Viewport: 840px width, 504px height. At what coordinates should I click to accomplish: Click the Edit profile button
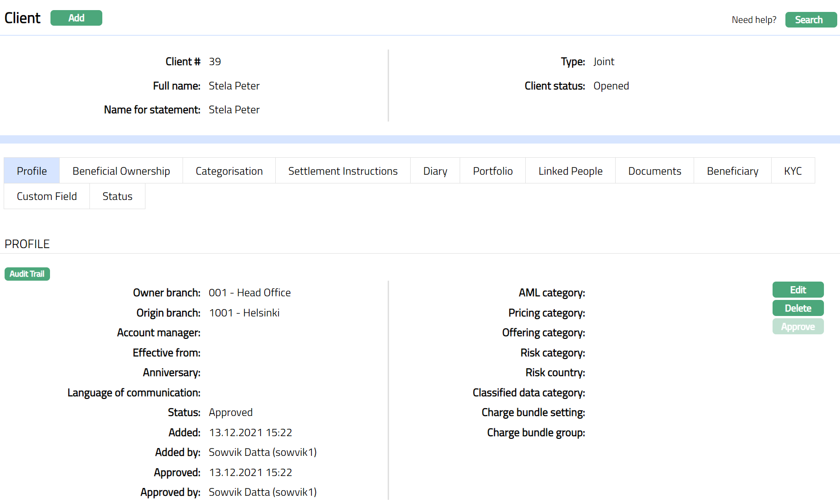click(798, 290)
